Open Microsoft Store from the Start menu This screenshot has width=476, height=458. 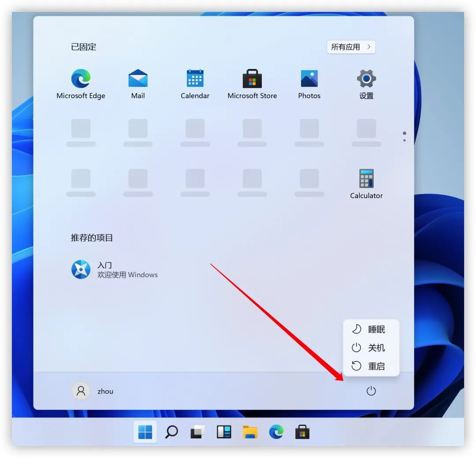[x=252, y=79]
